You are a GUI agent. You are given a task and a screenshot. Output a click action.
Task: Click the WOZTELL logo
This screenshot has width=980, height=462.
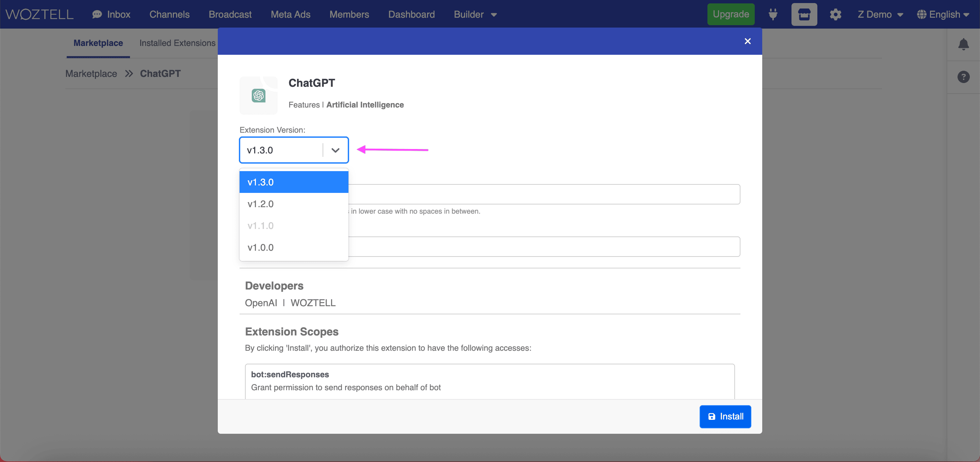tap(39, 14)
